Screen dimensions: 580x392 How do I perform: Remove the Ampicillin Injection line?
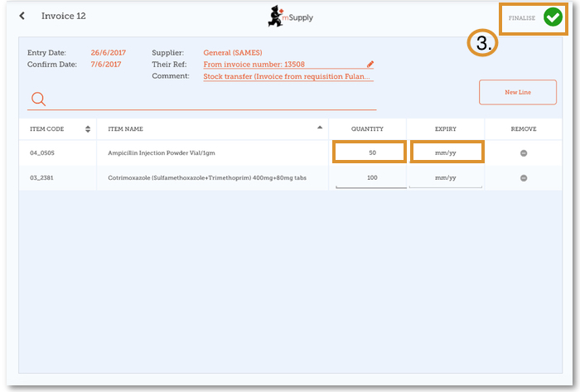[x=524, y=153]
